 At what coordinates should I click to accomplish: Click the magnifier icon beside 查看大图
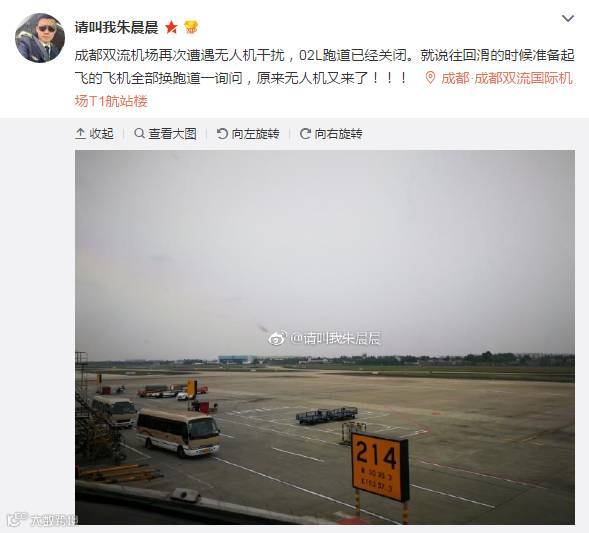tap(139, 133)
